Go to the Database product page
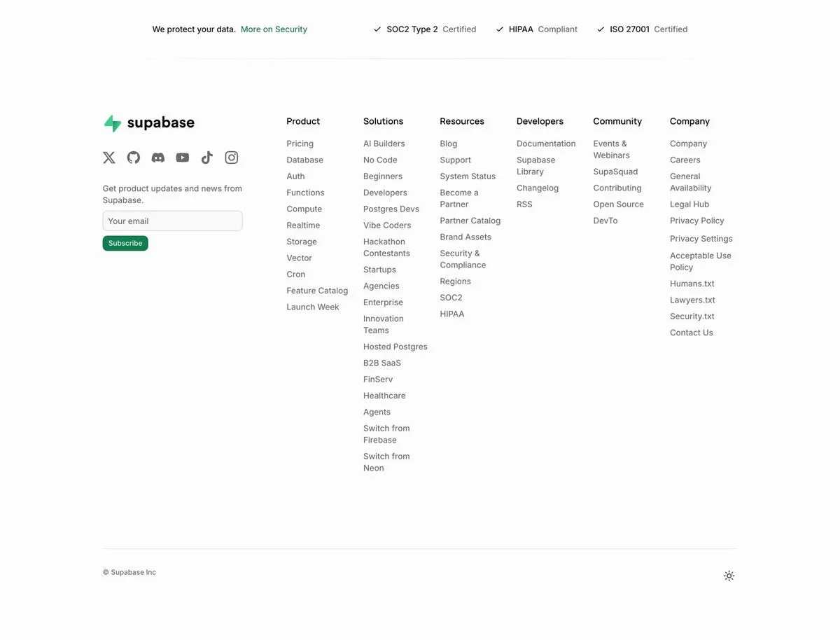 [x=304, y=160]
